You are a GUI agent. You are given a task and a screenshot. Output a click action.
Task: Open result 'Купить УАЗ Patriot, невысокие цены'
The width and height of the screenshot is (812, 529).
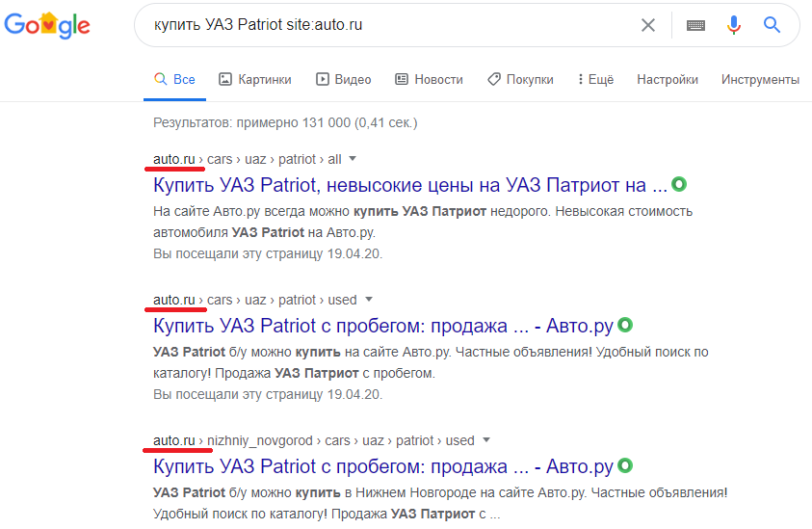click(x=410, y=185)
